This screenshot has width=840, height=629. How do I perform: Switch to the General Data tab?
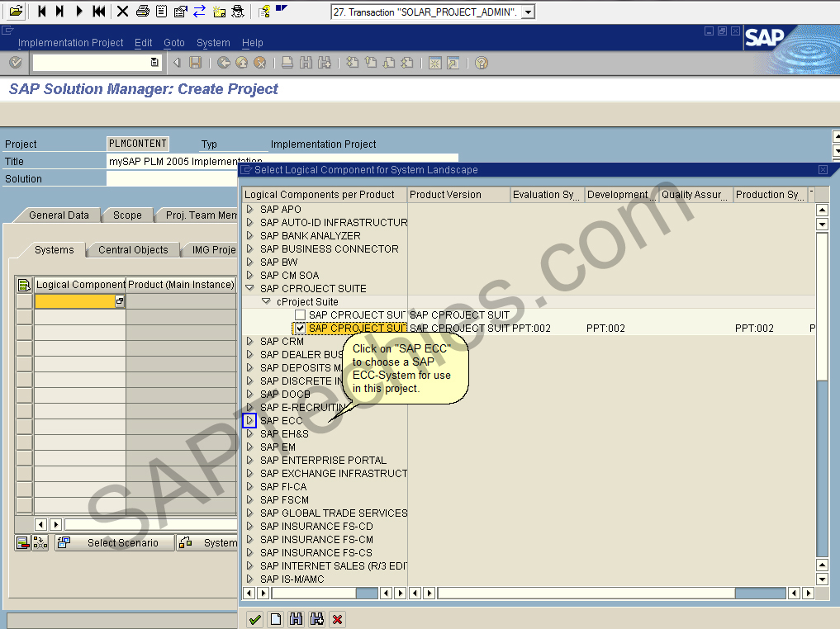point(59,215)
